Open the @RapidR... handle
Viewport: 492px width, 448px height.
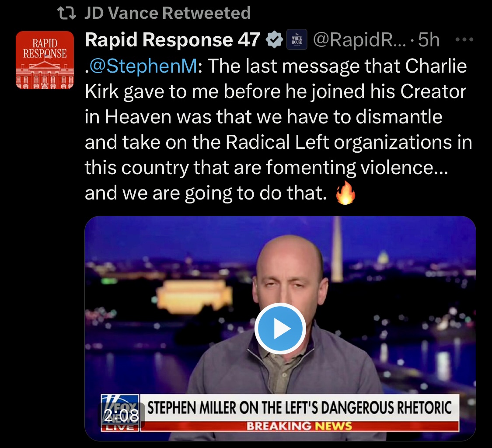click(359, 40)
